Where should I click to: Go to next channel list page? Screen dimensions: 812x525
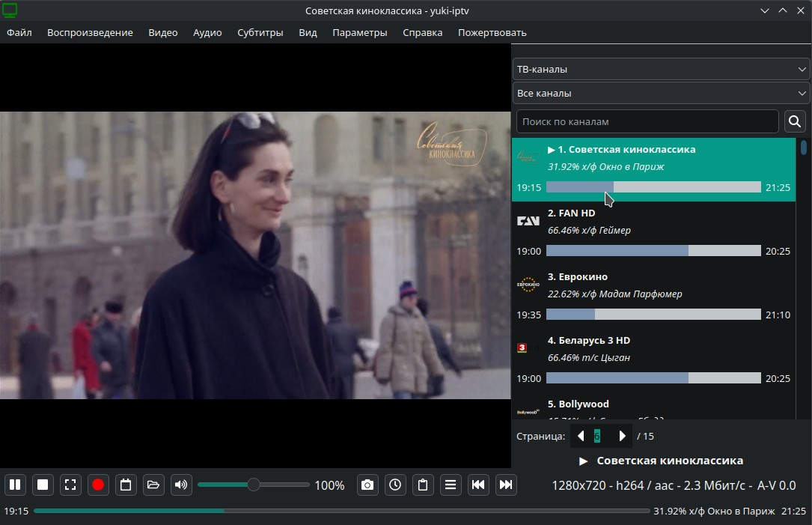click(622, 436)
